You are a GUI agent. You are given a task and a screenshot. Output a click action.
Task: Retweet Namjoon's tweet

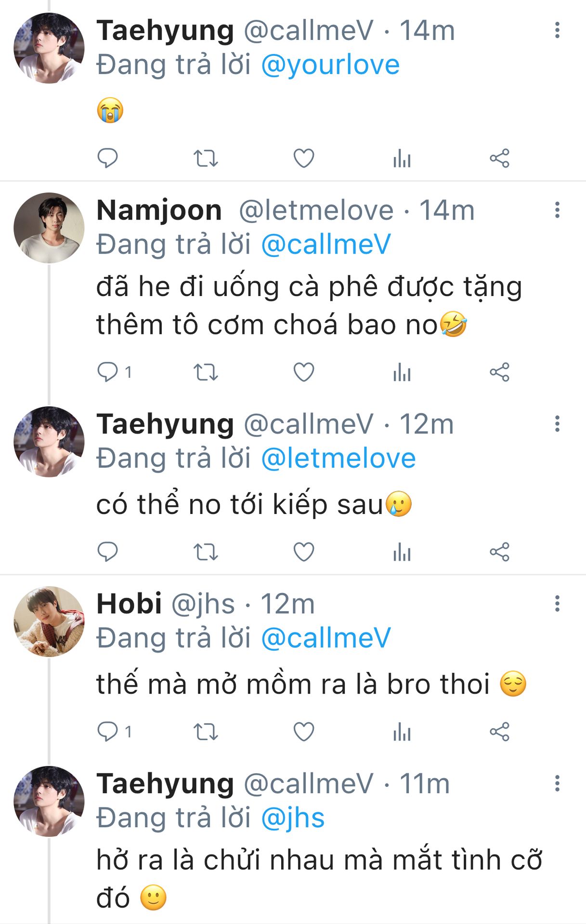pos(206,372)
